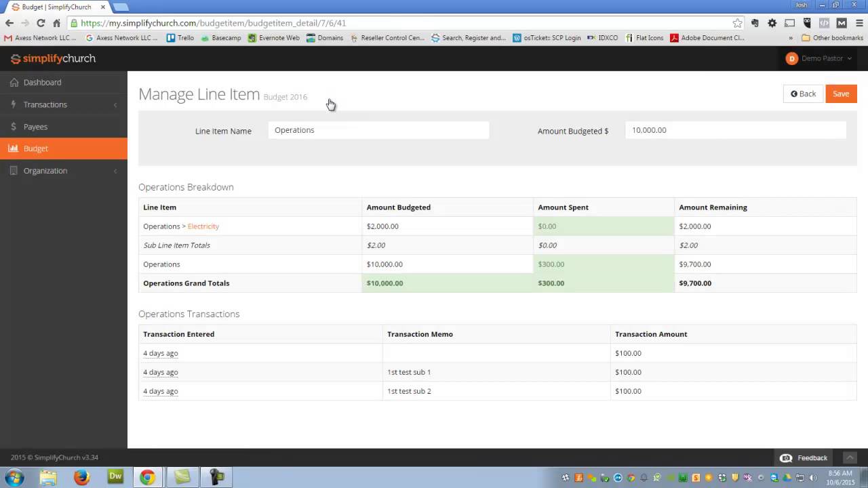Open the Hootsuite owl extension
Image resolution: width=868 pixels, height=488 pixels.
point(807,23)
